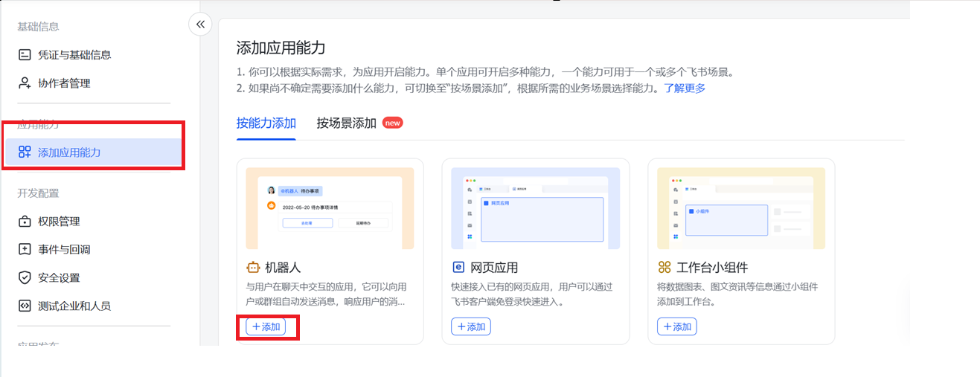Switch to the 按能力添加 tab
The height and width of the screenshot is (377, 980).
[266, 123]
